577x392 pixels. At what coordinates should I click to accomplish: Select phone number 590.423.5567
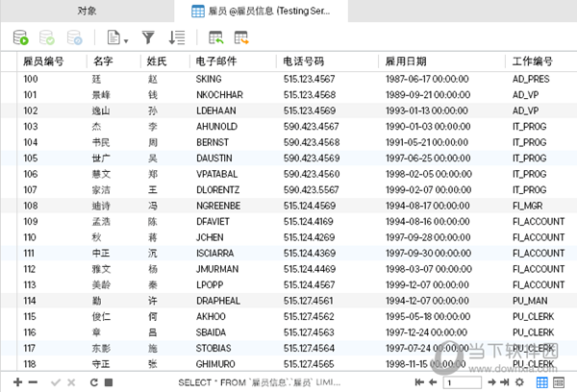[311, 189]
